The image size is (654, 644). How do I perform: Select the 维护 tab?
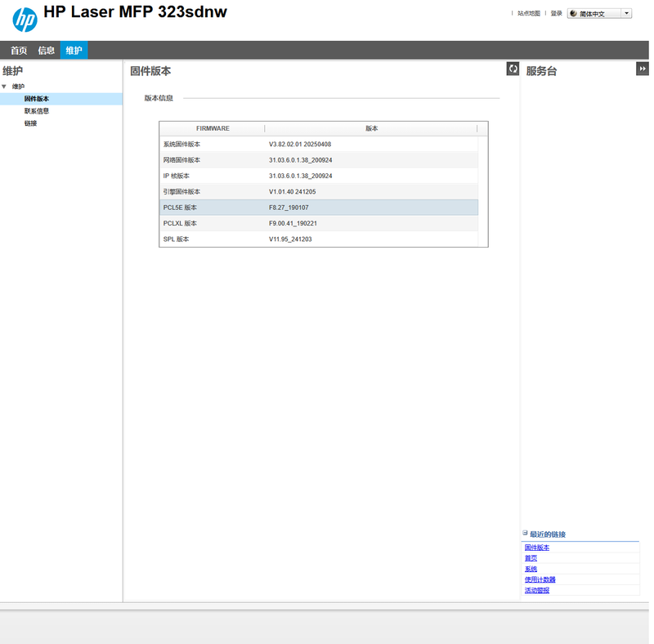pos(74,51)
